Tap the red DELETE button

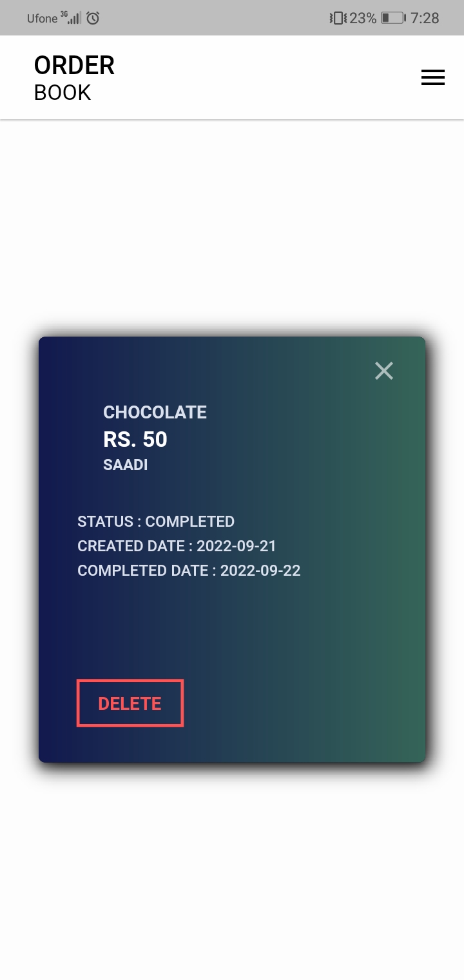[x=130, y=703]
